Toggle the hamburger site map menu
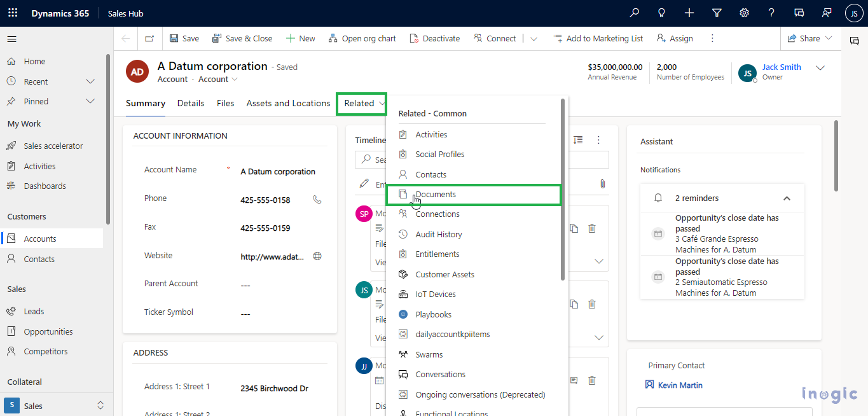The image size is (868, 416). [x=11, y=39]
